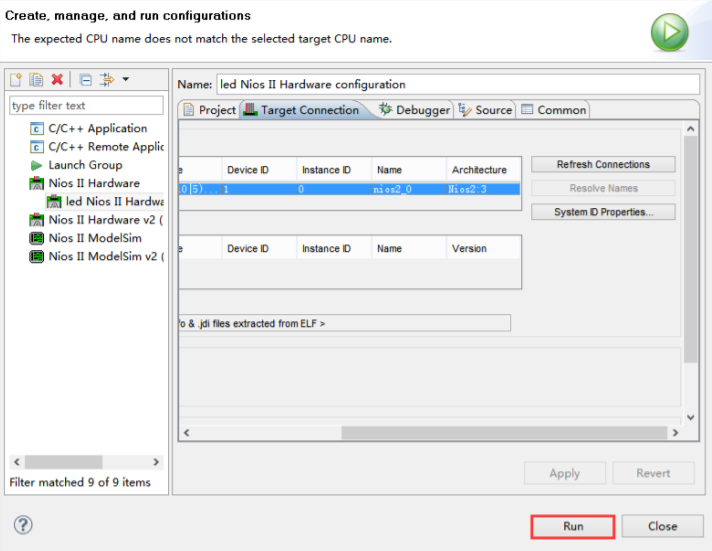712x551 pixels.
Task: Switch to the Source tab
Action: click(x=486, y=110)
